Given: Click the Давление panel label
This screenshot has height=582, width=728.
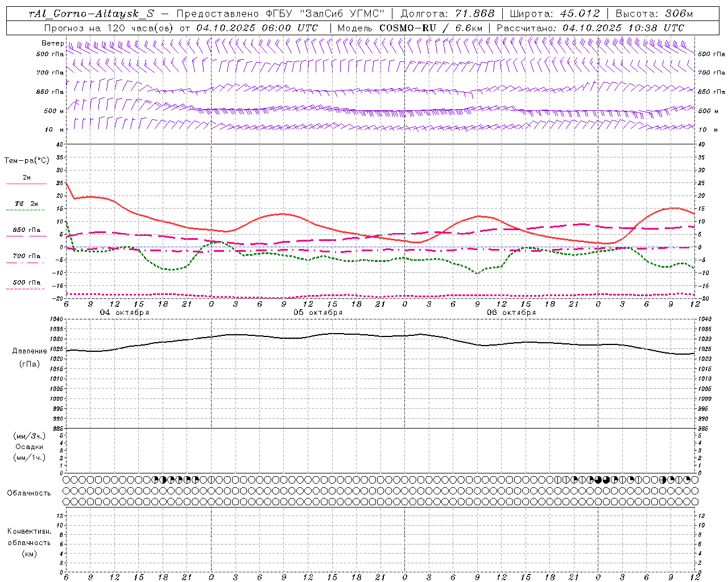Looking at the screenshot, I should 30,351.
